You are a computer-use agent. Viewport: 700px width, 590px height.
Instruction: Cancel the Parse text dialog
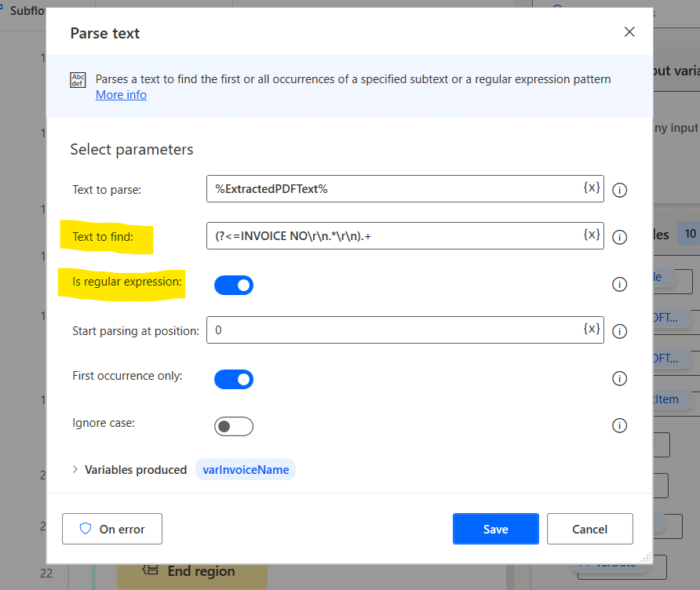[589, 529]
